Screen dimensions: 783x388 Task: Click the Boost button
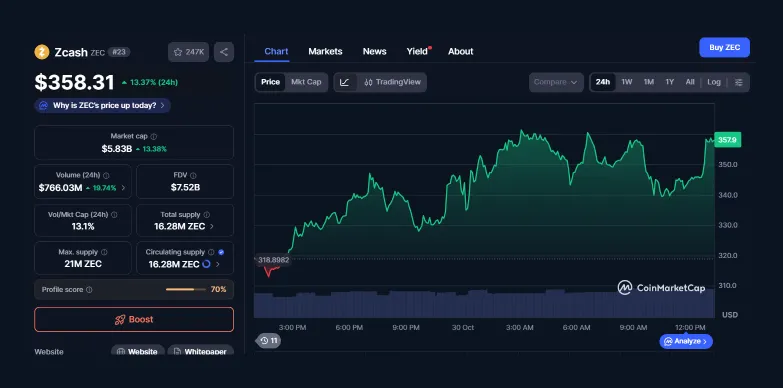click(x=134, y=320)
